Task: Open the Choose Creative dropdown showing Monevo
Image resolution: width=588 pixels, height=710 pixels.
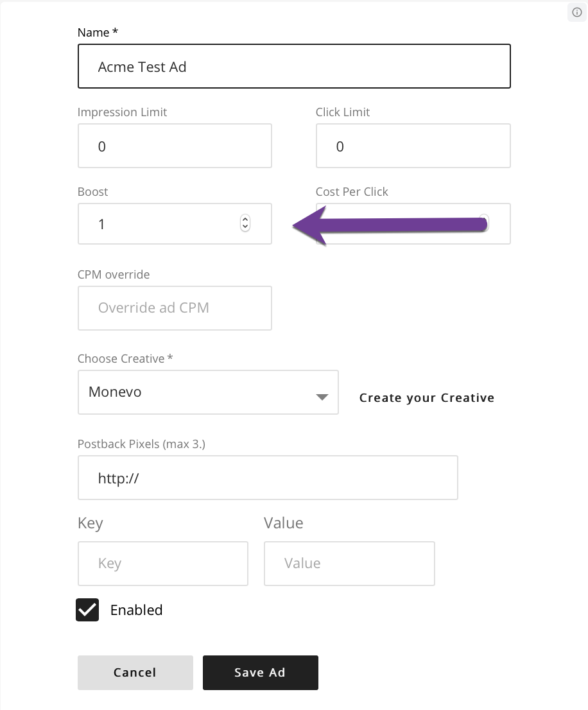Action: tap(208, 392)
